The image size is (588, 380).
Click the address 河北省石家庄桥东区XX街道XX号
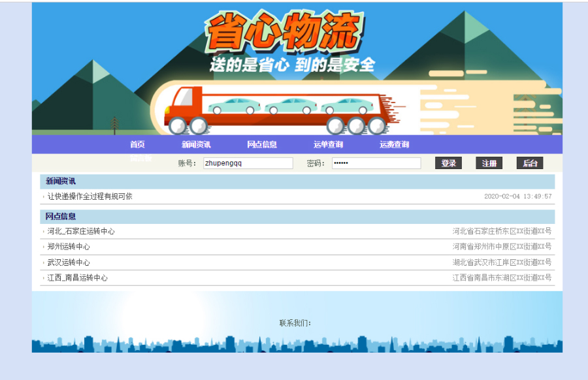pyautogui.click(x=502, y=231)
